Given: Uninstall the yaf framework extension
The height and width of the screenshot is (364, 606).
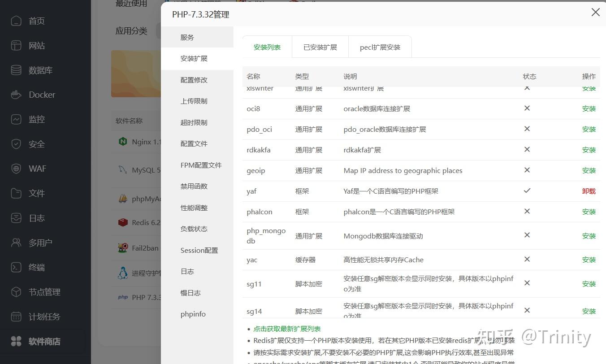Looking at the screenshot, I should [x=589, y=191].
